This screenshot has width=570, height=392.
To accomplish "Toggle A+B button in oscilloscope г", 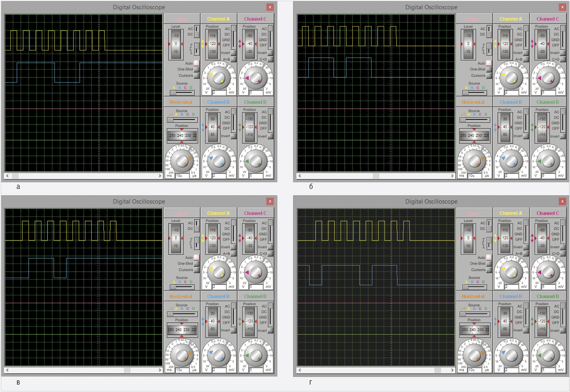I will coord(526,253).
